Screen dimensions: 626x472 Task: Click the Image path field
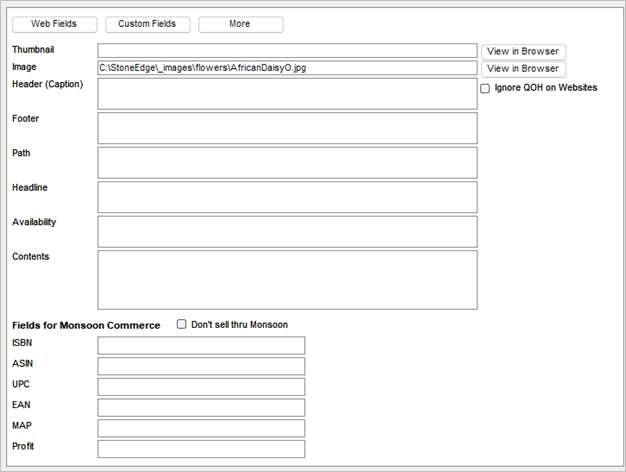(287, 68)
